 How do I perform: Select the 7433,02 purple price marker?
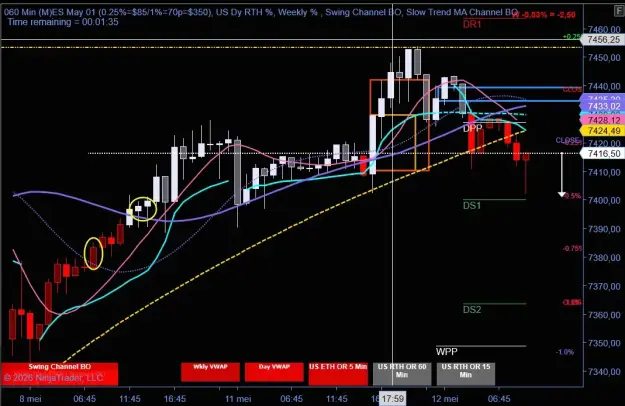603,106
